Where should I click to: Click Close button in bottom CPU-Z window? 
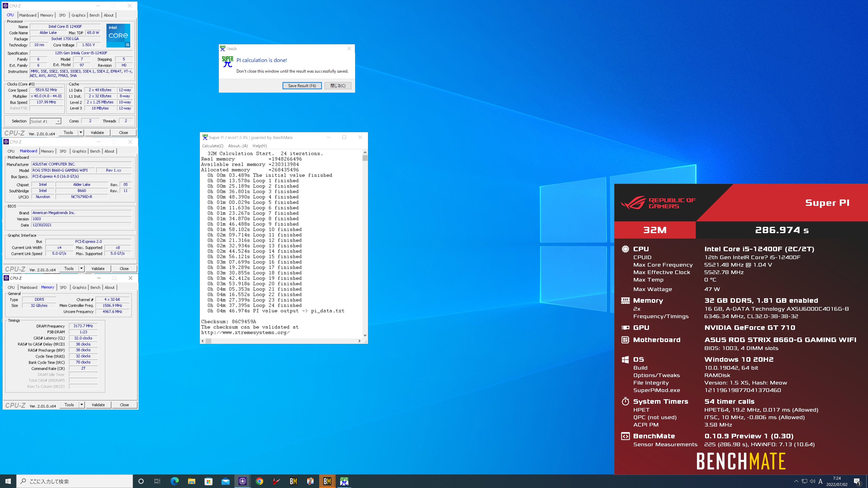124,405
